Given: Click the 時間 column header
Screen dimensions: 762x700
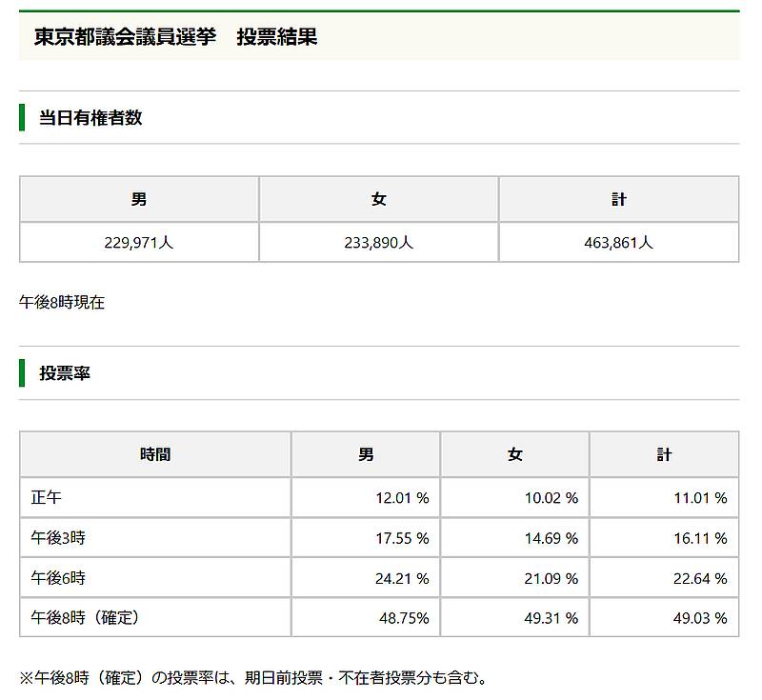Looking at the screenshot, I should (x=155, y=454).
